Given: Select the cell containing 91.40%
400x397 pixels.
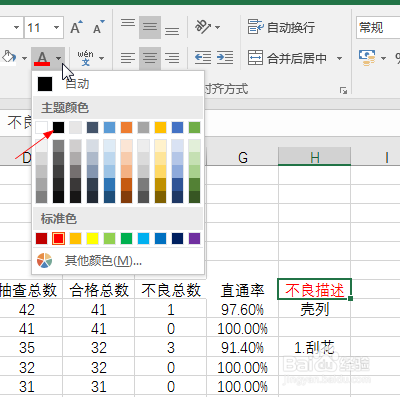Looking at the screenshot, I should [242, 347].
